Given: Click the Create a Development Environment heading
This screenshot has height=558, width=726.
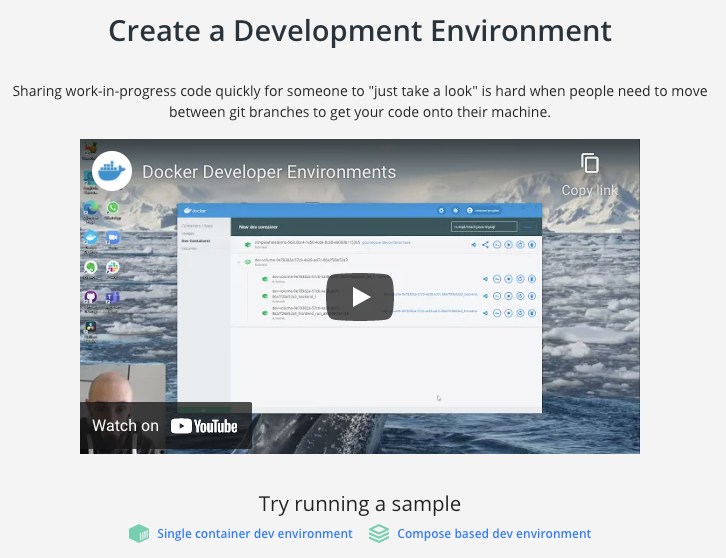Looking at the screenshot, I should tap(360, 31).
